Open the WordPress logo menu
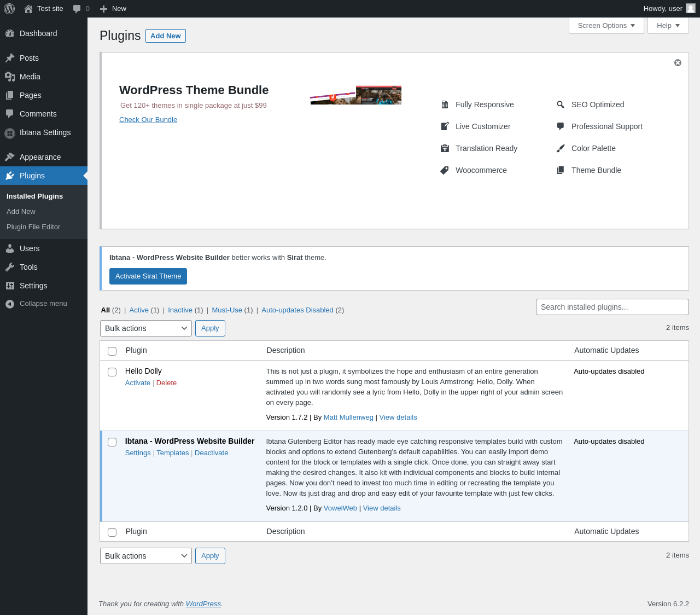Image resolution: width=700 pixels, height=615 pixels. 9,9
